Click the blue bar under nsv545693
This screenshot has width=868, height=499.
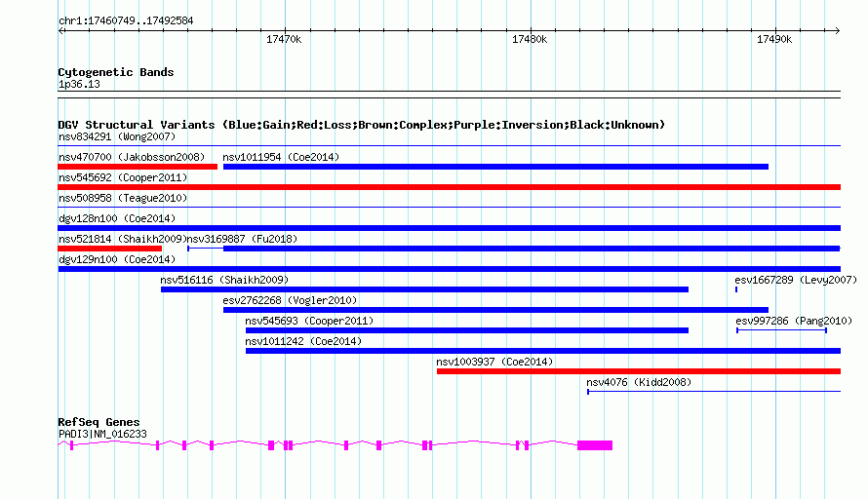coord(466,330)
